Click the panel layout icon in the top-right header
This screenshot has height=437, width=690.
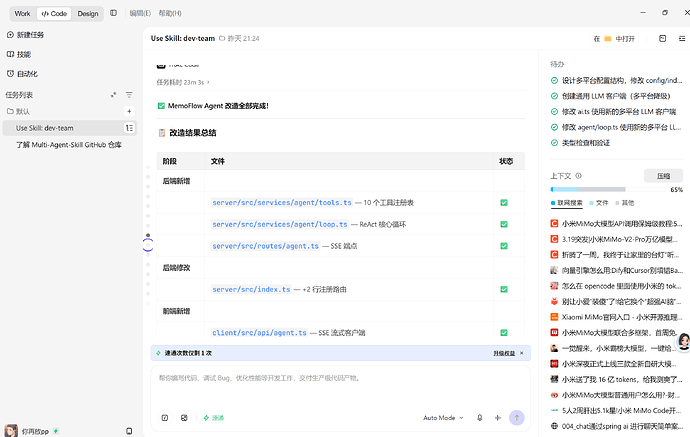click(x=662, y=39)
